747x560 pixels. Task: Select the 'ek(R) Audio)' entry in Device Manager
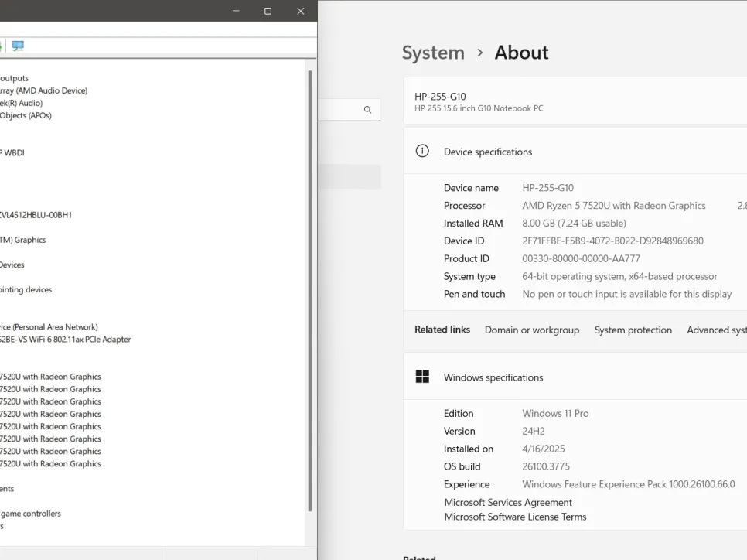[22, 103]
